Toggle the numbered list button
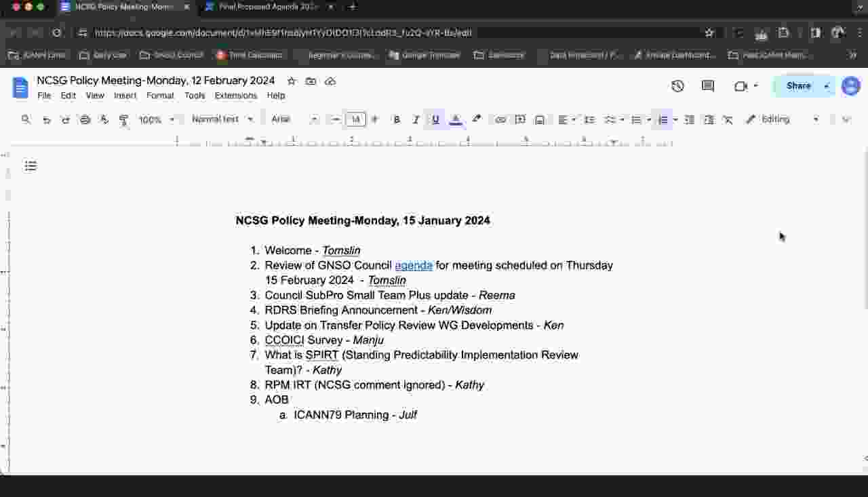 (663, 119)
